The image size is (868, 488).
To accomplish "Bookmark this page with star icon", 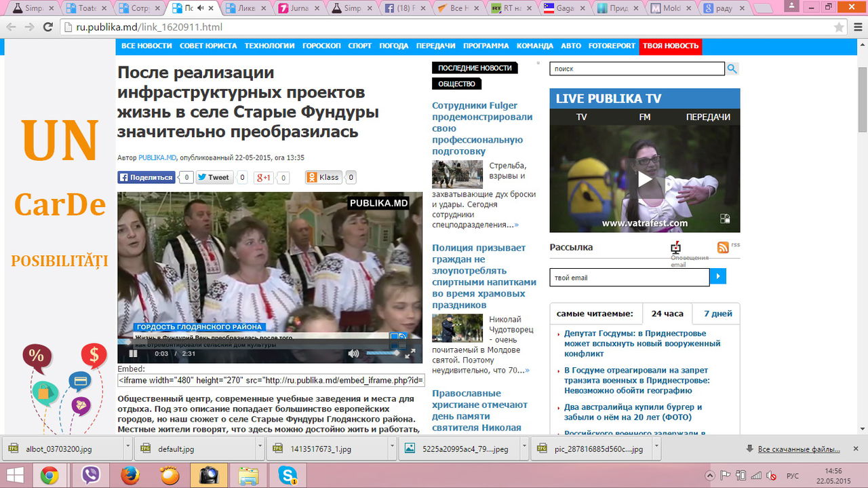I will [839, 27].
